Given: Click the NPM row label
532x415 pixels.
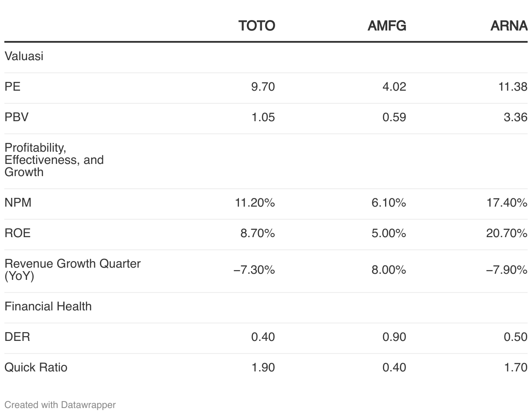Looking at the screenshot, I should click(18, 203).
